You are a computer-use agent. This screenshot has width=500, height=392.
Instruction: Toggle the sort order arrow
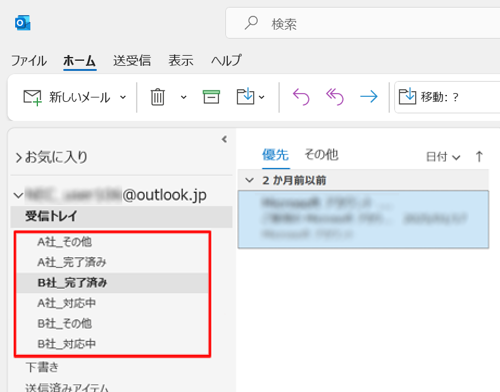point(479,156)
